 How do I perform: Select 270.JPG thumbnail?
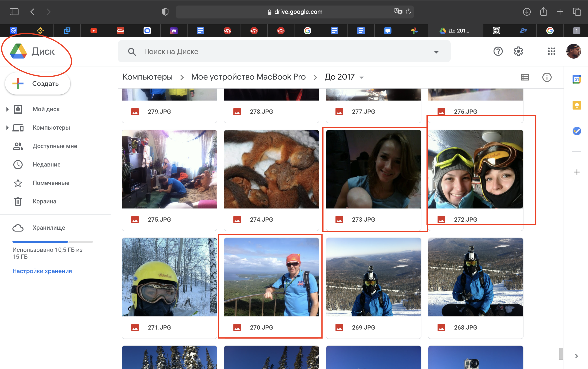[271, 277]
